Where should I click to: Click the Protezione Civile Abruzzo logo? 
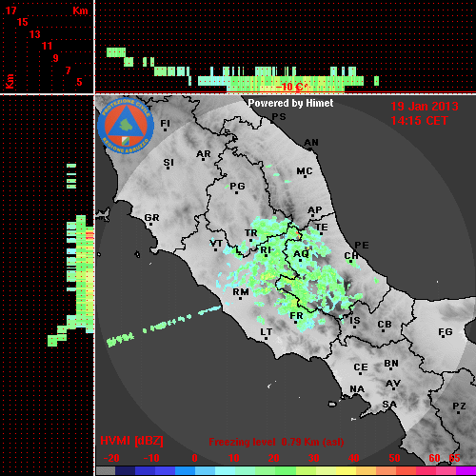(x=126, y=126)
